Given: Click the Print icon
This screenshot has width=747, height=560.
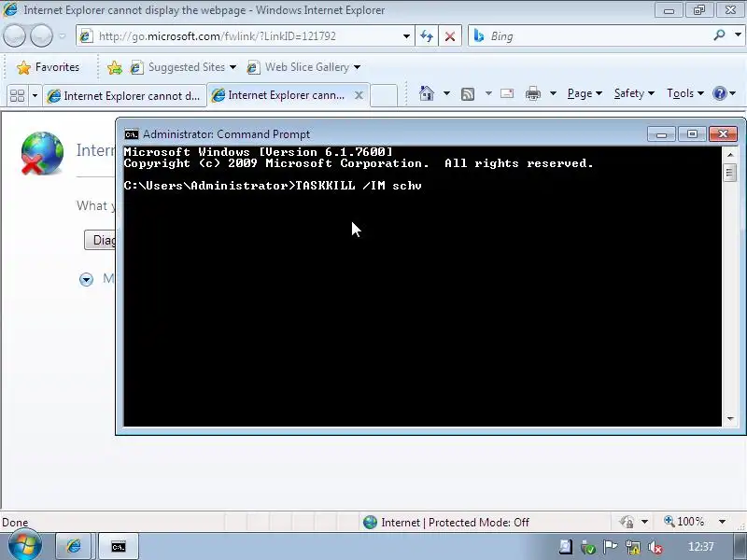Looking at the screenshot, I should (532, 94).
